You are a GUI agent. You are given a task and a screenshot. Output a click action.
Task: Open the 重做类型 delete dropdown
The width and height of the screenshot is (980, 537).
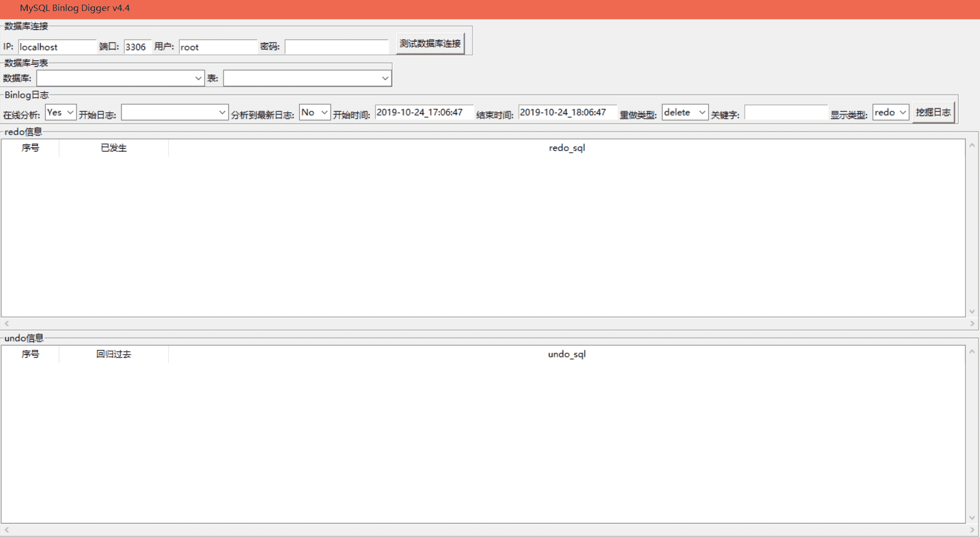[x=685, y=112]
